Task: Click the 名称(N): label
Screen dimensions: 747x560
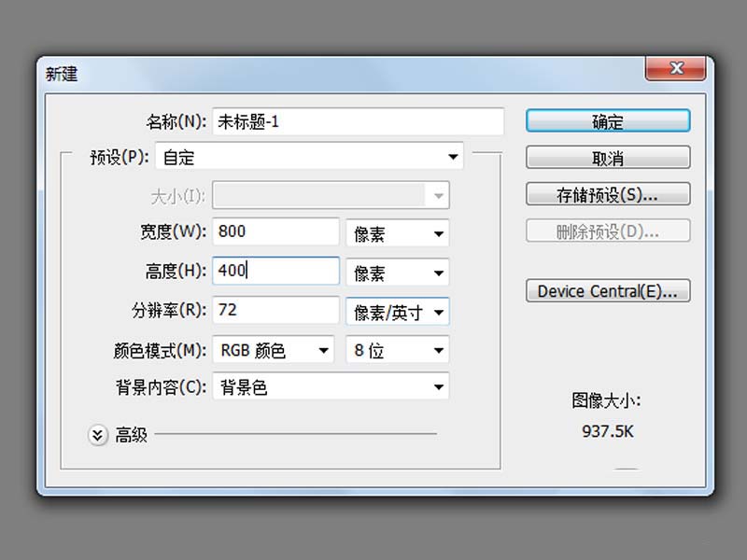Action: [x=176, y=122]
